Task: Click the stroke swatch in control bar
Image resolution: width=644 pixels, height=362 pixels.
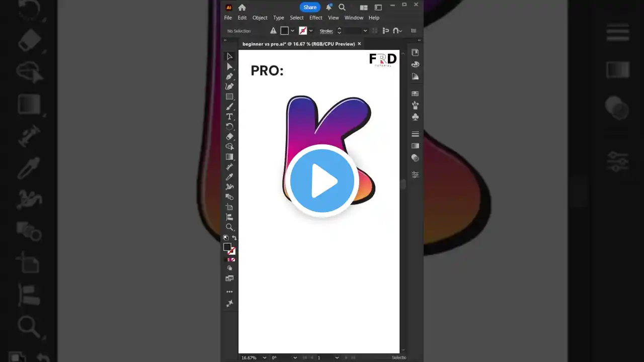Action: tap(303, 31)
